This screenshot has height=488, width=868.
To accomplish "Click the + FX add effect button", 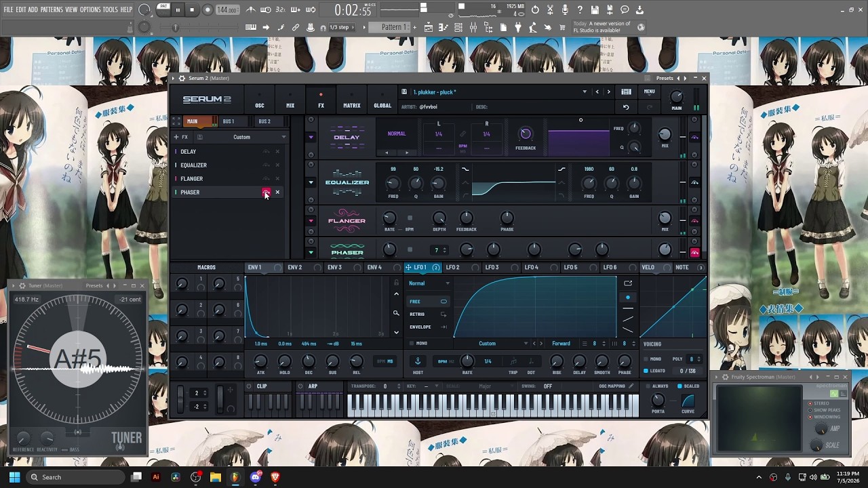I will (x=180, y=138).
